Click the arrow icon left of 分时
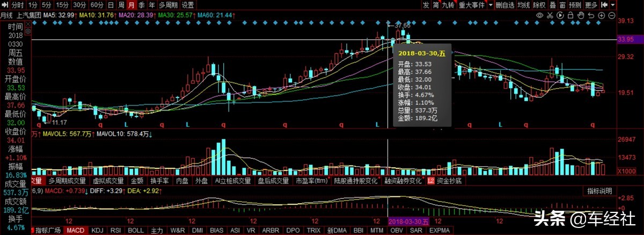The width and height of the screenshot is (644, 235). click(x=5, y=5)
